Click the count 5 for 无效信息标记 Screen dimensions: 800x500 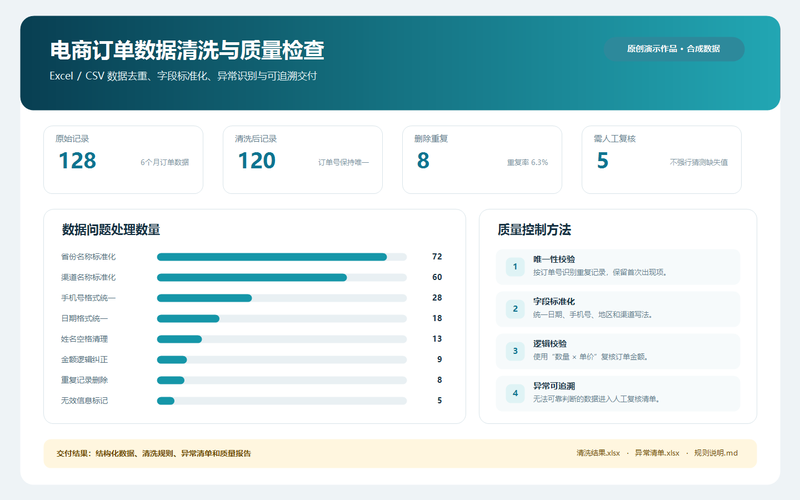point(439,401)
